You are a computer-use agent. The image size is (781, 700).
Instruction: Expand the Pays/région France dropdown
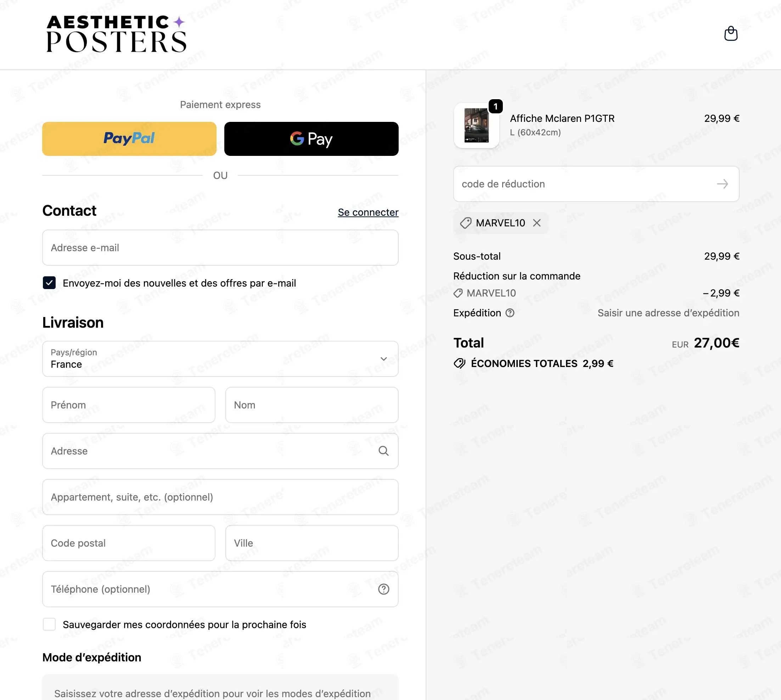(x=220, y=359)
